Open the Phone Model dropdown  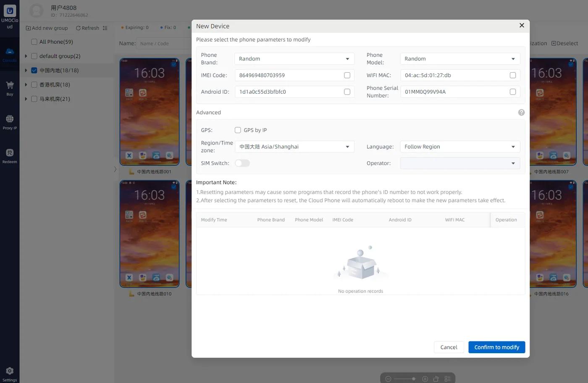coord(460,59)
